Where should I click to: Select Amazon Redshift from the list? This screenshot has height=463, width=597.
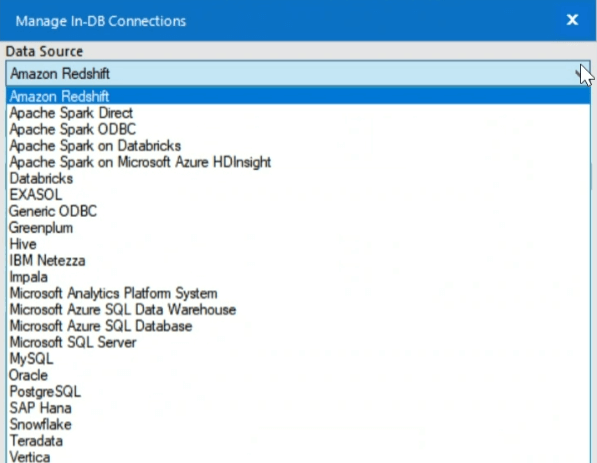(298, 96)
